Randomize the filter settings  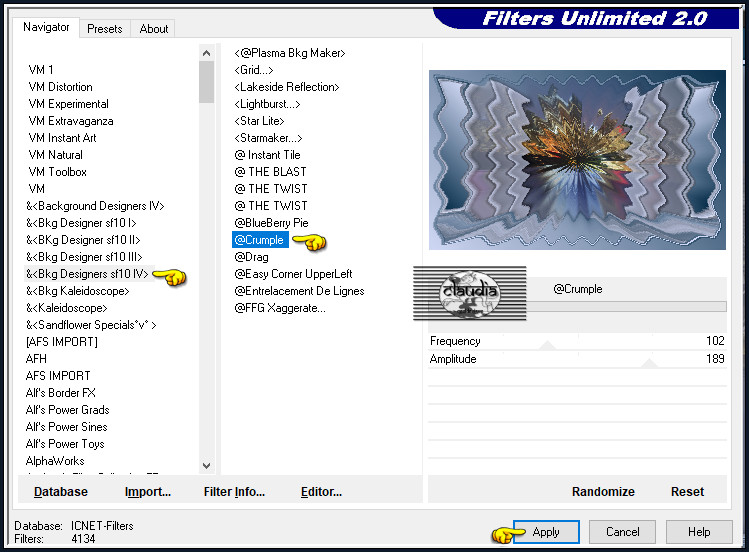pyautogui.click(x=603, y=492)
